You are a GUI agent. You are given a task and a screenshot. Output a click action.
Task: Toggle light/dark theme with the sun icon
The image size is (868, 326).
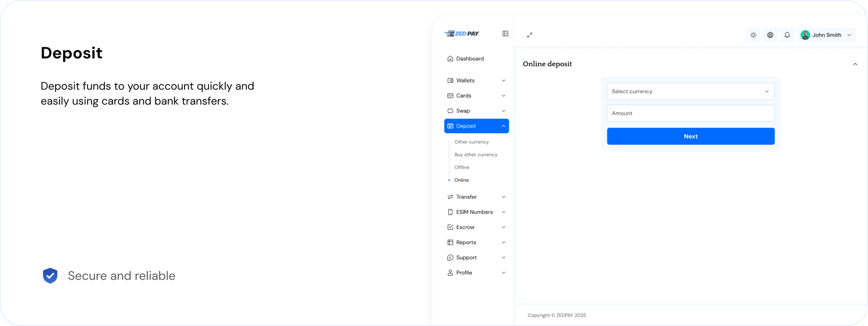[753, 35]
